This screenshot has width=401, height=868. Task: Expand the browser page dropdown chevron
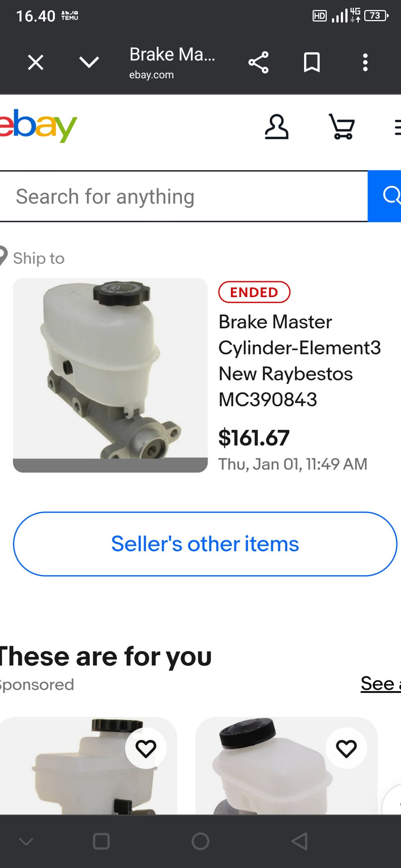pos(89,63)
